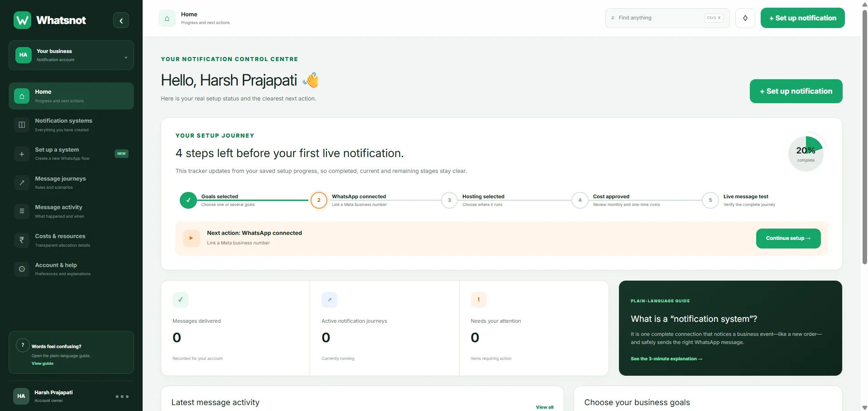Focus the Find anything search field
This screenshot has width=868, height=411.
pos(667,18)
